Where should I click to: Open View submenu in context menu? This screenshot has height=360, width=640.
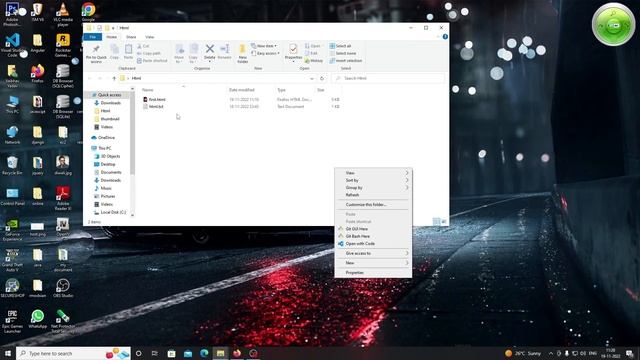click(x=373, y=173)
